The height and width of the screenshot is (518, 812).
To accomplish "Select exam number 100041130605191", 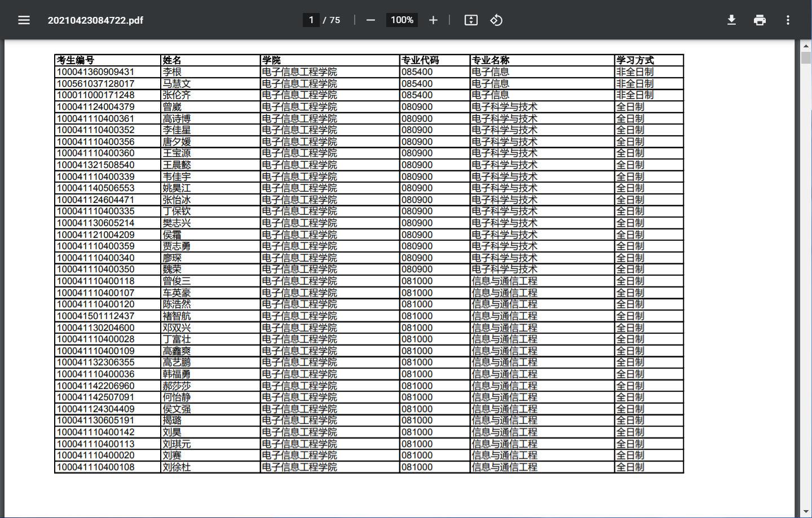I will 96,420.
